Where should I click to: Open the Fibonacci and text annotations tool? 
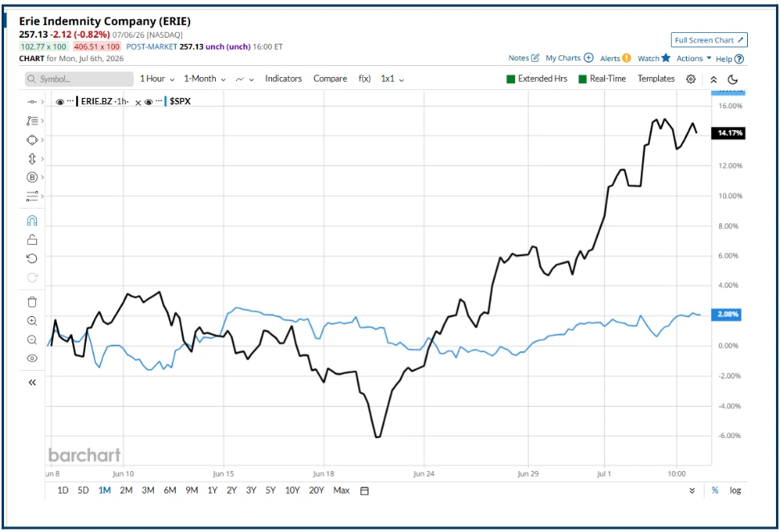click(x=32, y=121)
